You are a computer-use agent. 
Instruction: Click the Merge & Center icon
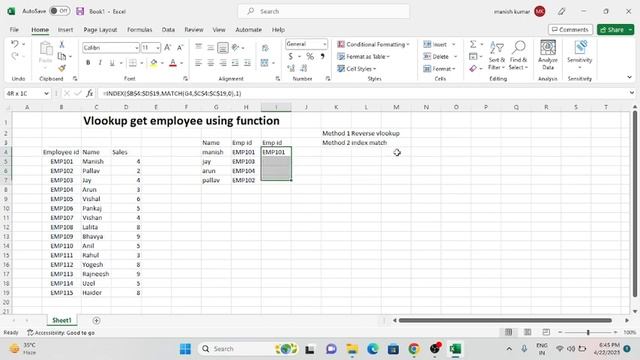[x=264, y=62]
